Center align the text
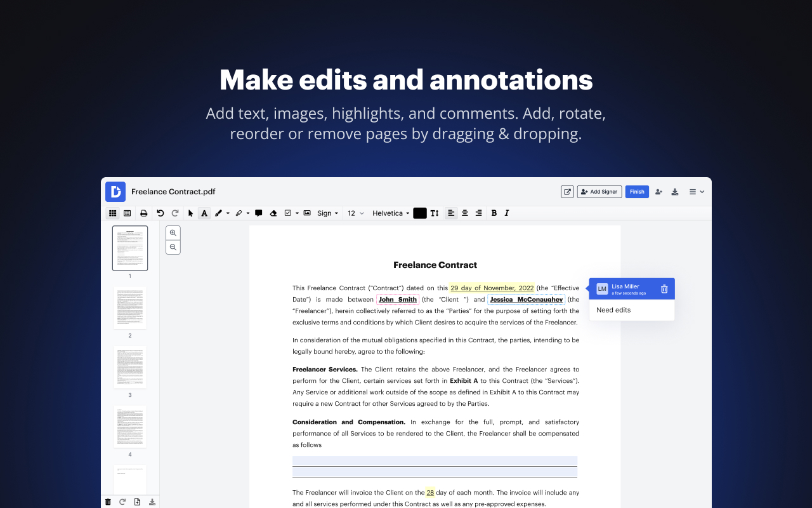This screenshot has width=812, height=508. click(465, 213)
